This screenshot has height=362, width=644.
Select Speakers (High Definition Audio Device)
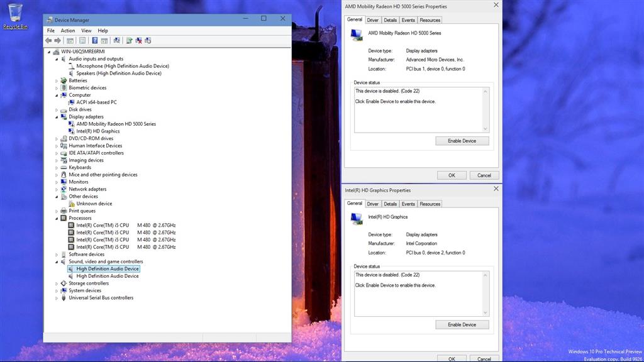point(119,74)
